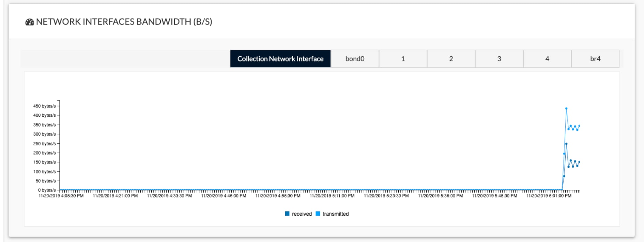Toggle the received series legend label
This screenshot has height=242, width=644.
click(302, 214)
